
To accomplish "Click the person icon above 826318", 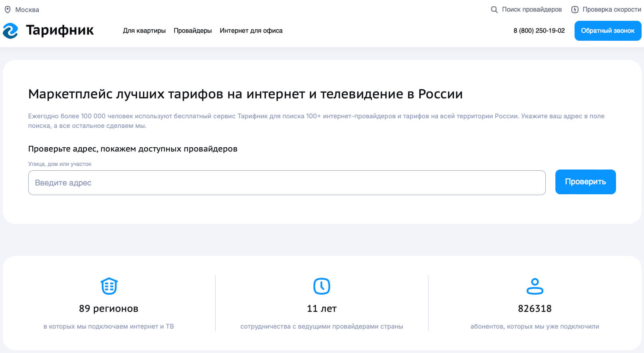I will (x=535, y=286).
